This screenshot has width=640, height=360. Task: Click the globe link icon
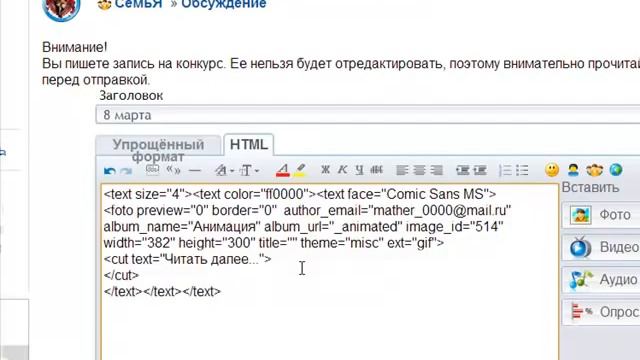pyautogui.click(x=616, y=169)
